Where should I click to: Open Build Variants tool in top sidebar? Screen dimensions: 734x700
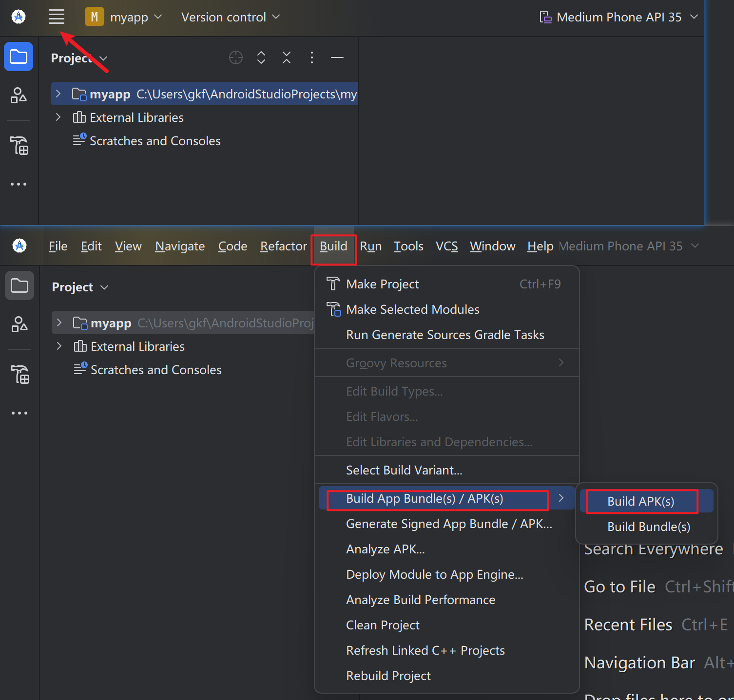click(x=19, y=145)
